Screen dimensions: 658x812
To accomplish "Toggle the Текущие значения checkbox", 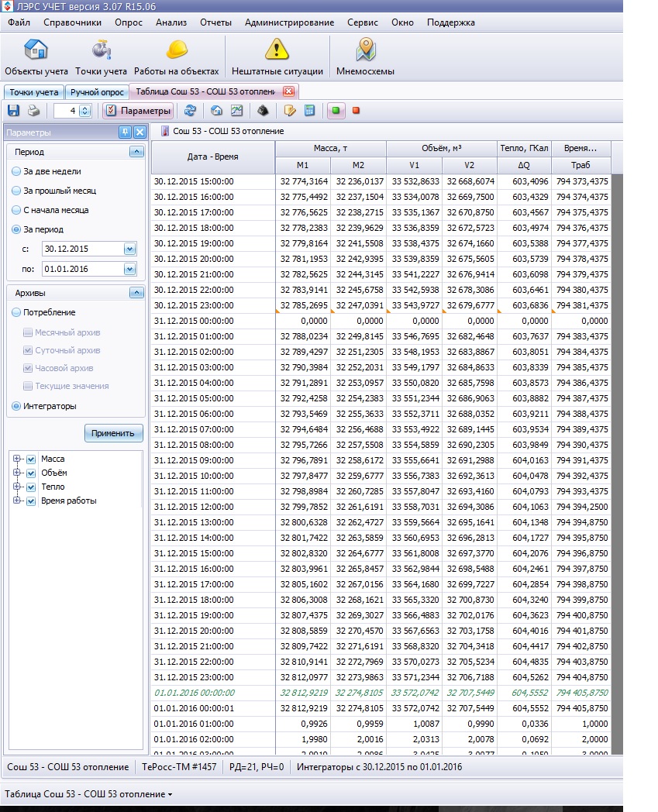I will point(28,386).
